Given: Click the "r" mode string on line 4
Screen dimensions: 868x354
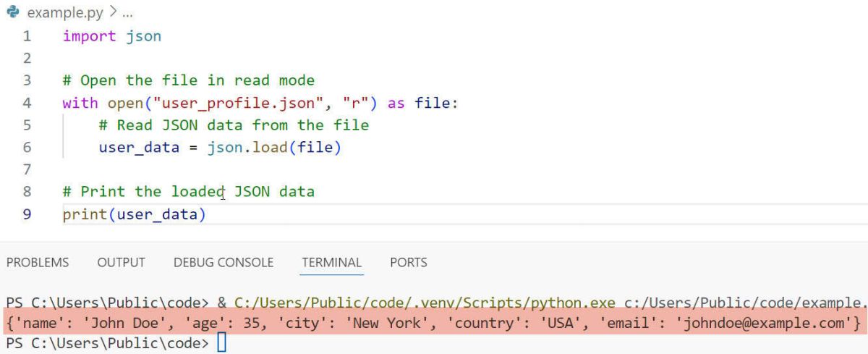Looking at the screenshot, I should (356, 103).
